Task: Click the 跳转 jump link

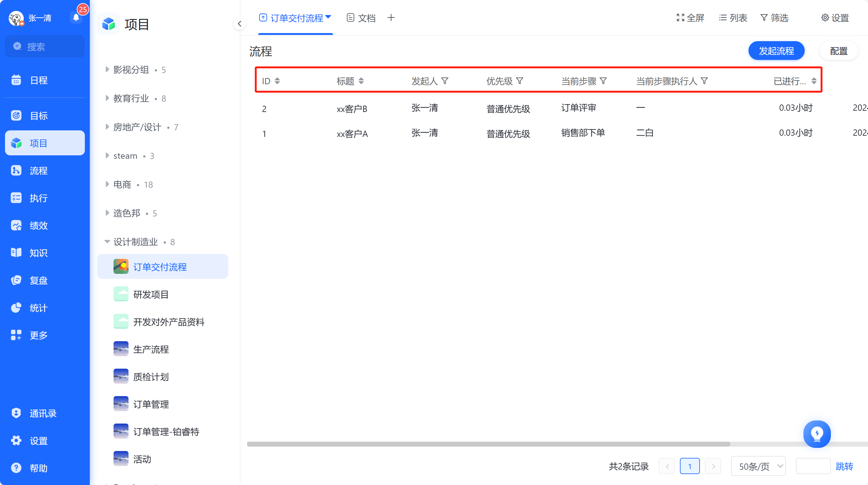Action: click(844, 466)
